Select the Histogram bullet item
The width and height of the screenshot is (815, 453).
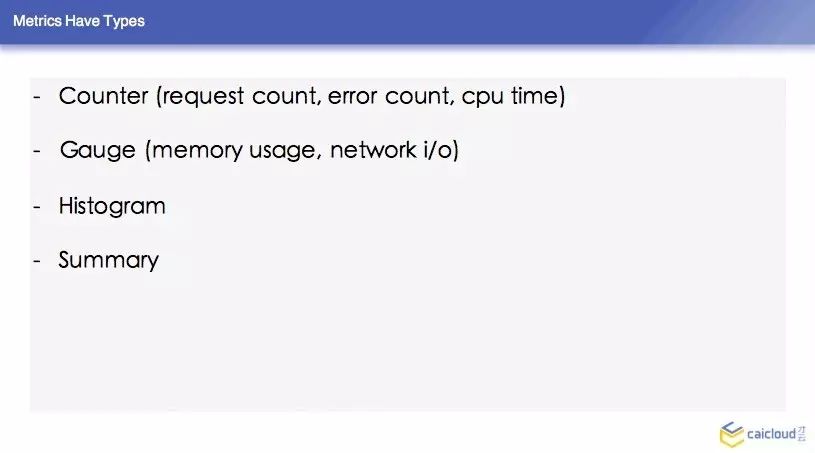[112, 206]
